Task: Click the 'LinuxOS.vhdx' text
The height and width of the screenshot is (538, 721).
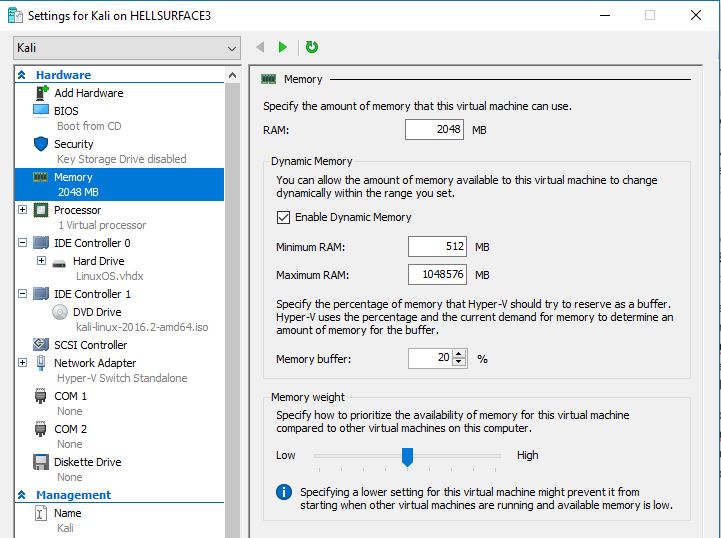Action: pyautogui.click(x=109, y=276)
